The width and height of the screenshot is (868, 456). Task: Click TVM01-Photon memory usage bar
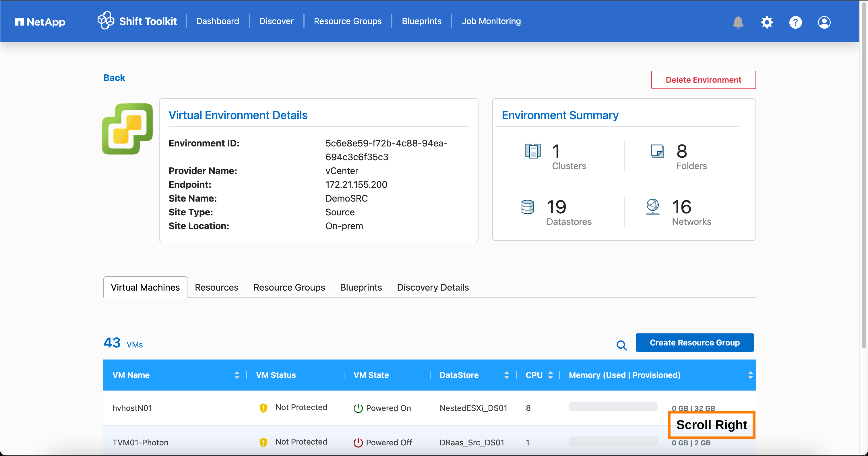coord(613,441)
